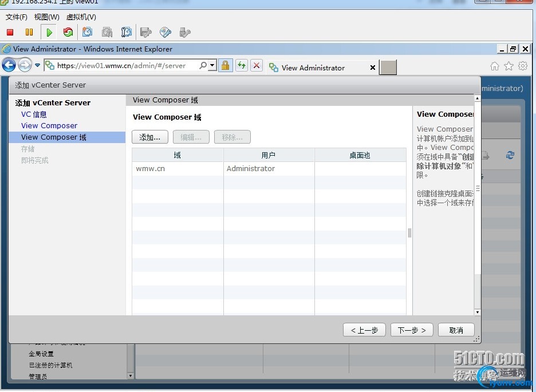Click the dialog scrollbar up arrow
Viewport: 536px width, 392px height.
pyautogui.click(x=477, y=98)
